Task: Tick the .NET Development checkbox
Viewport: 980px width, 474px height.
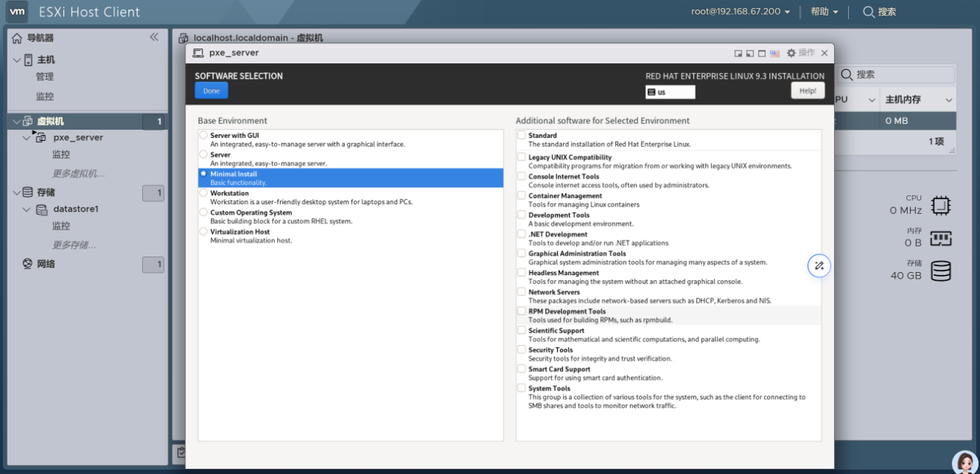Action: 521,234
